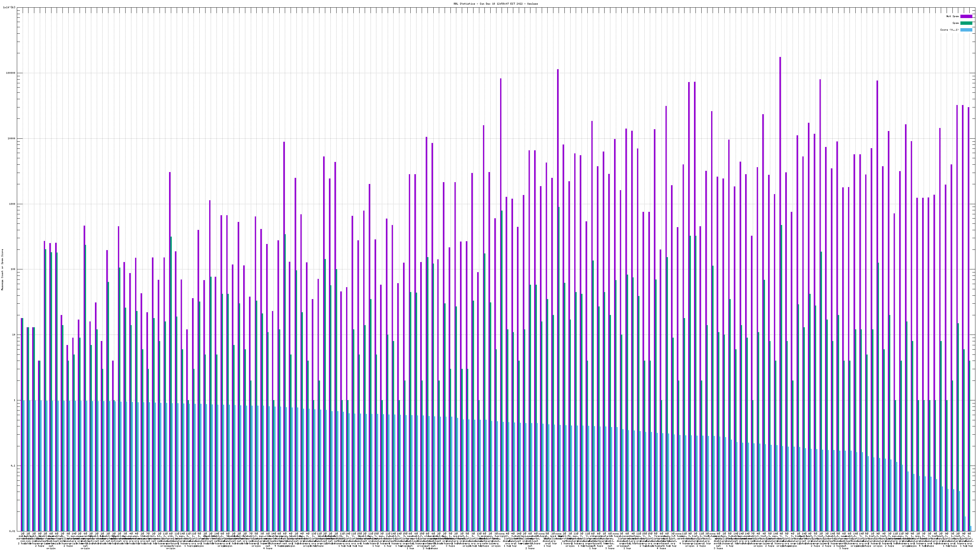Click the 0.1 y-axis tick label

tap(13, 466)
